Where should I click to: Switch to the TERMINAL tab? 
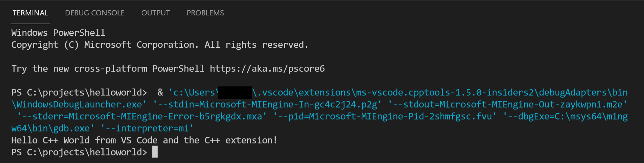click(x=30, y=13)
